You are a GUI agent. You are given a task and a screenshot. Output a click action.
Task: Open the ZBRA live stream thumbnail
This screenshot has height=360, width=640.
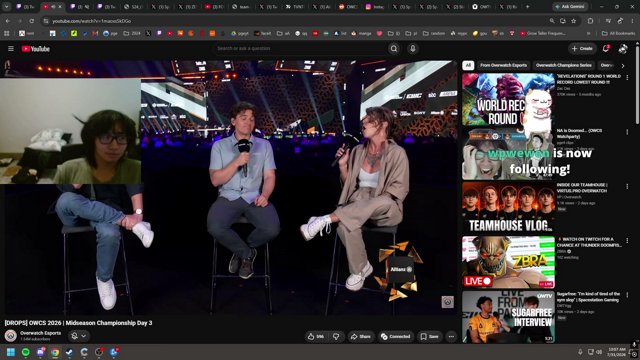coord(508,262)
